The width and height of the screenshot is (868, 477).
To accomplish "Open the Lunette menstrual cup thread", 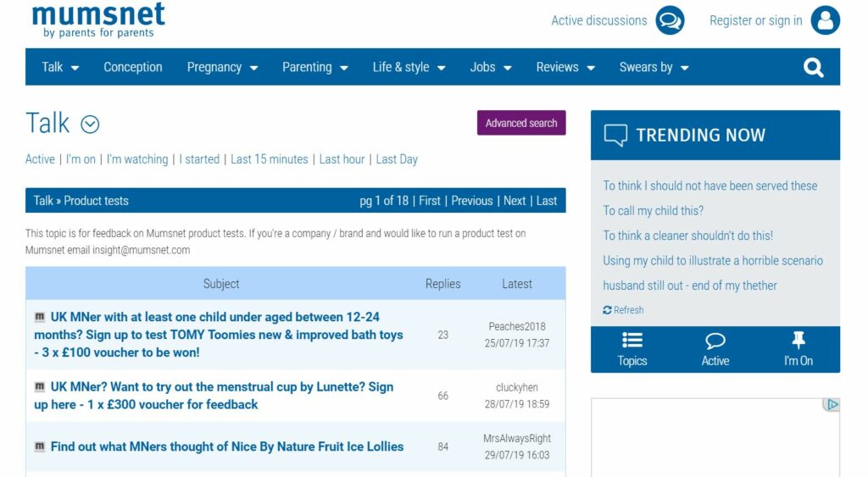I will point(214,396).
